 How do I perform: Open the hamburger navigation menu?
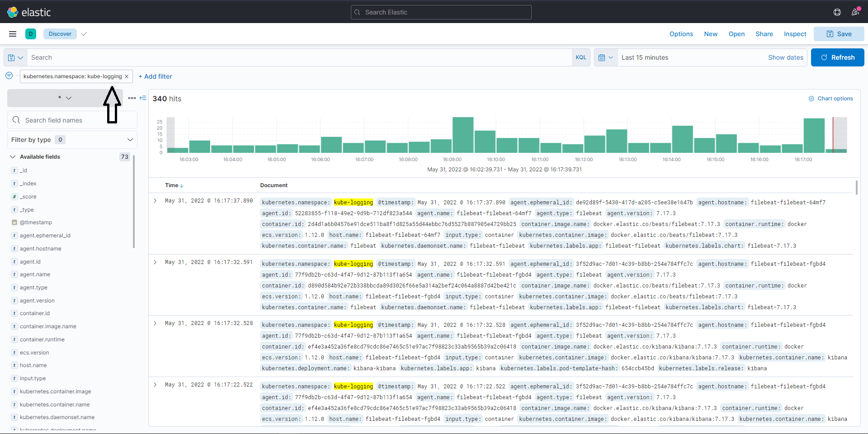[x=13, y=34]
